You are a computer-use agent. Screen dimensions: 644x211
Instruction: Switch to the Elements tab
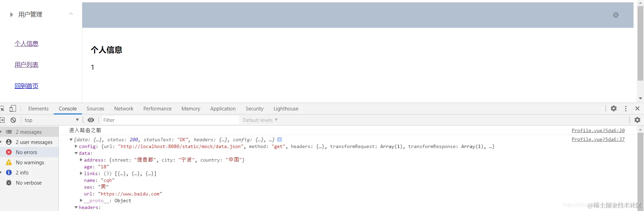(x=39, y=109)
